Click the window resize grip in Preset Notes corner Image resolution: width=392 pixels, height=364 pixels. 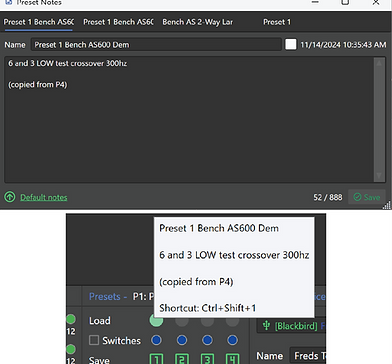387,206
